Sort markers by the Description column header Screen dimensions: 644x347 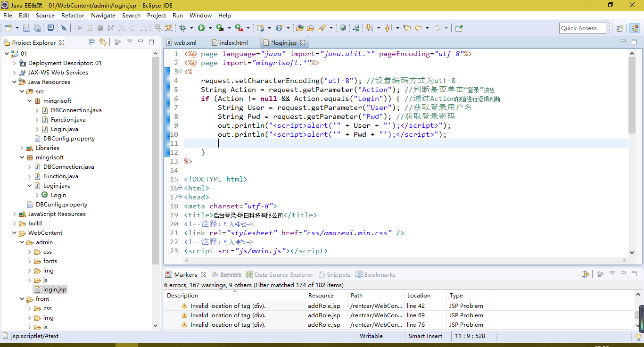pyautogui.click(x=234, y=296)
